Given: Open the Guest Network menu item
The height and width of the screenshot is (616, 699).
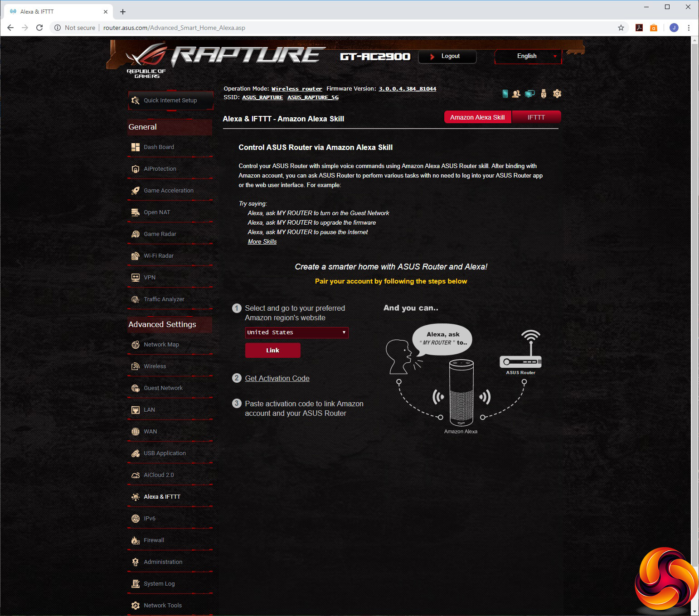Looking at the screenshot, I should coord(170,388).
